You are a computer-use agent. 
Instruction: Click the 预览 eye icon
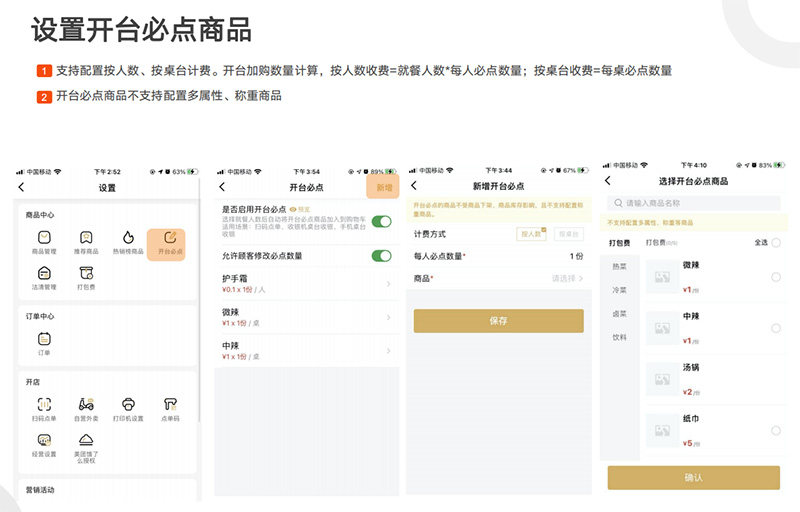point(293,210)
